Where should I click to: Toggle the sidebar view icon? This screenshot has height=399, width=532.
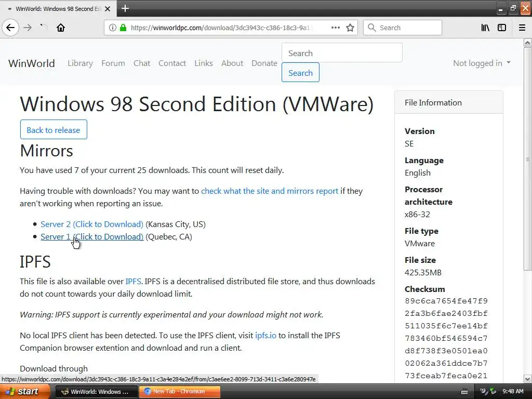(x=502, y=28)
